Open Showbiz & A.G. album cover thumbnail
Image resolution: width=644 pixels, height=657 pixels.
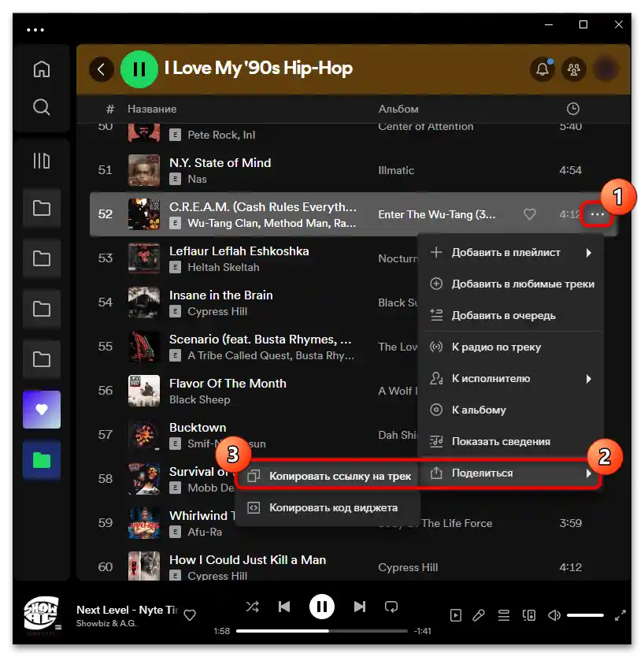(x=42, y=613)
